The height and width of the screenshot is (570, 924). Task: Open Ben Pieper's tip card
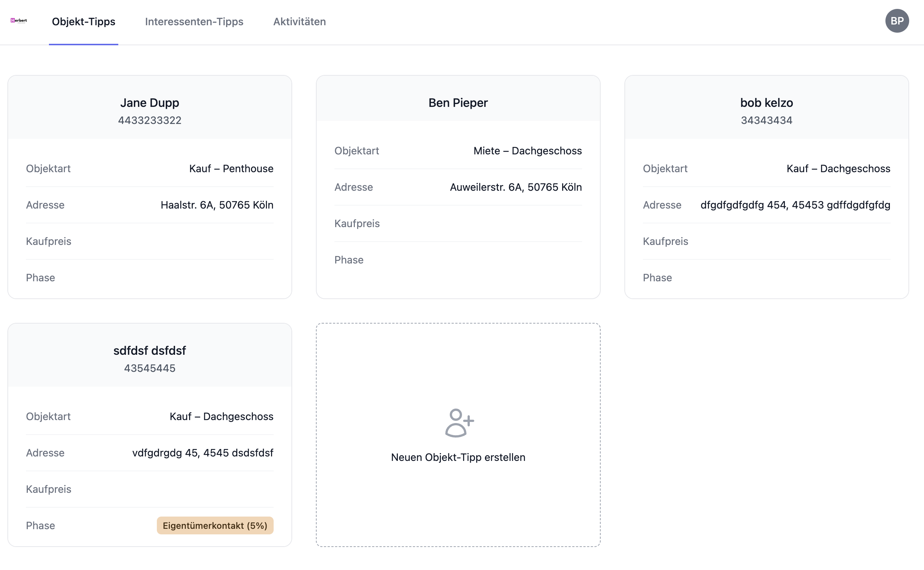(458, 103)
